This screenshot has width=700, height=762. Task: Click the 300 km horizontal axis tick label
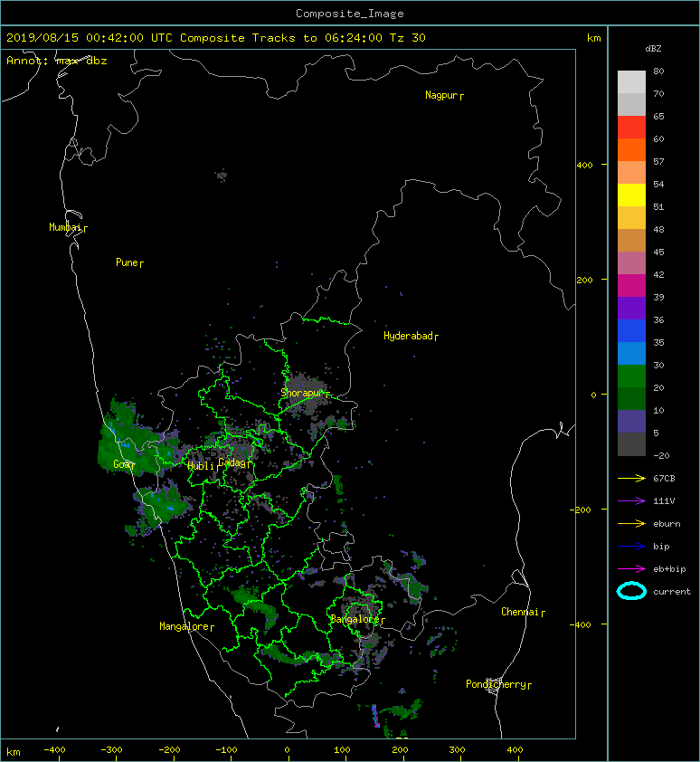click(x=457, y=750)
